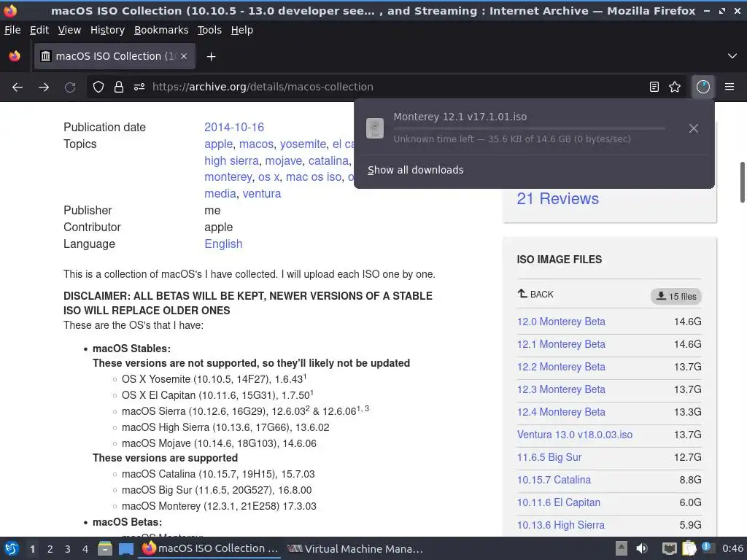747x560 pixels.
Task: Open the Tools menu
Action: coord(209,30)
